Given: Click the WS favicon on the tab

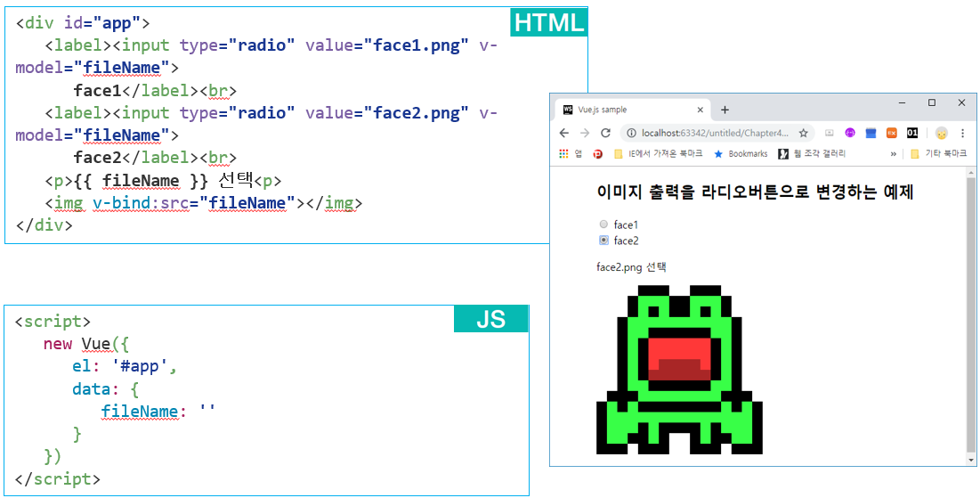Looking at the screenshot, I should (568, 110).
